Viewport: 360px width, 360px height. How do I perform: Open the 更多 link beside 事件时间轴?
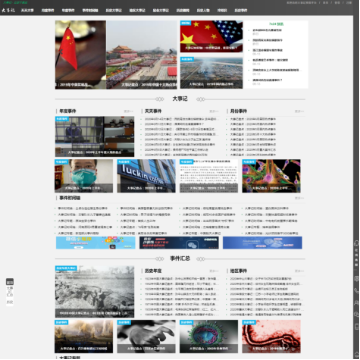click(x=299, y=198)
